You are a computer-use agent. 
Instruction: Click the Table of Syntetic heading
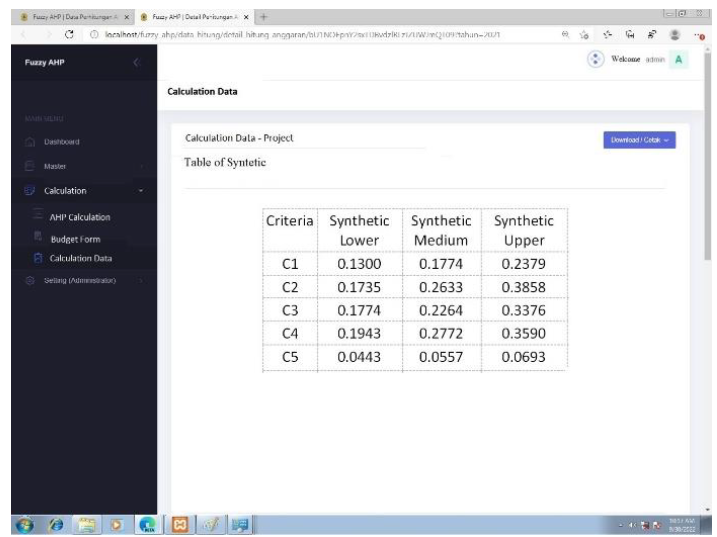[225, 162]
